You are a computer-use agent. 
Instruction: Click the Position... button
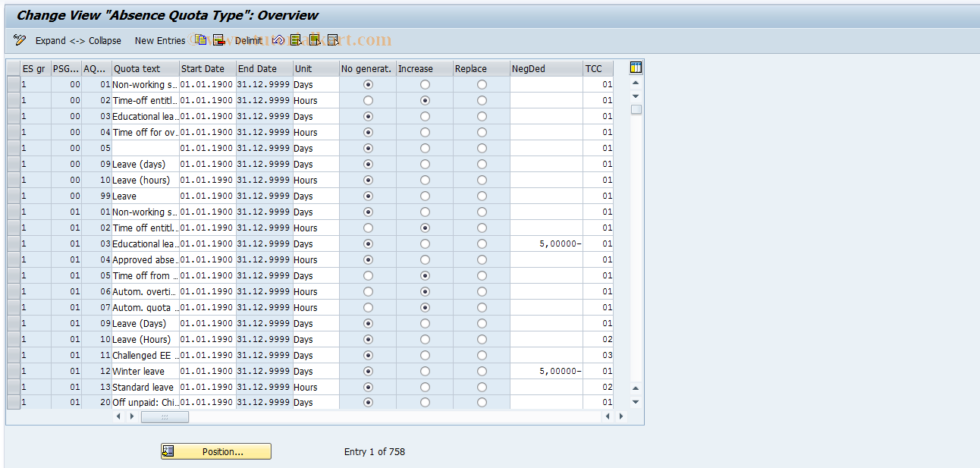[216, 451]
